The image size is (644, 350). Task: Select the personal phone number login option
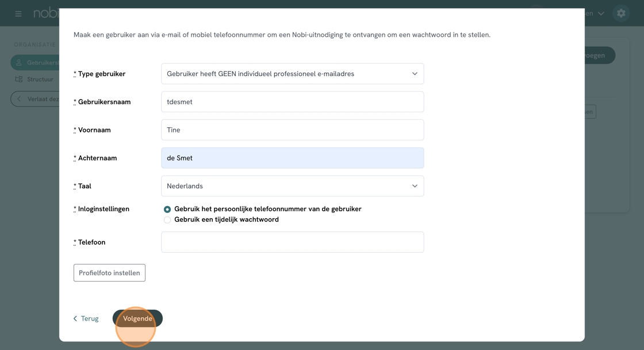click(167, 210)
